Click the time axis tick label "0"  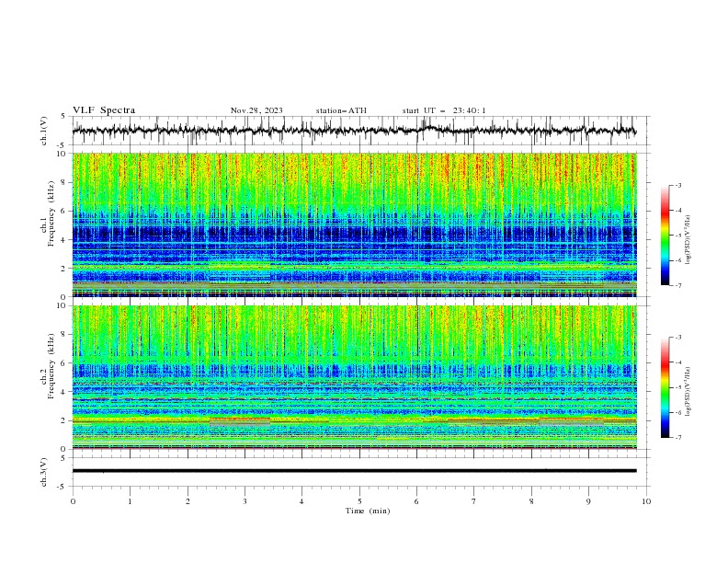point(73,501)
